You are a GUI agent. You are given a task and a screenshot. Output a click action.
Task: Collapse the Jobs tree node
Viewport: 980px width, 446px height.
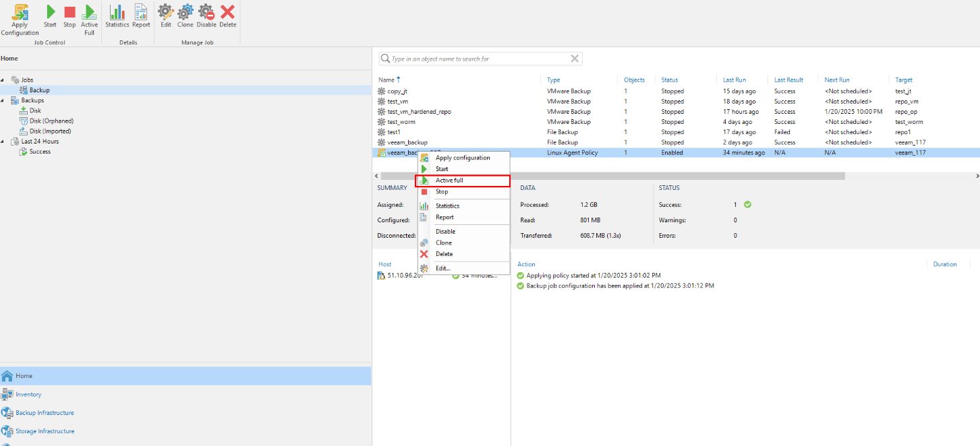click(x=3, y=80)
